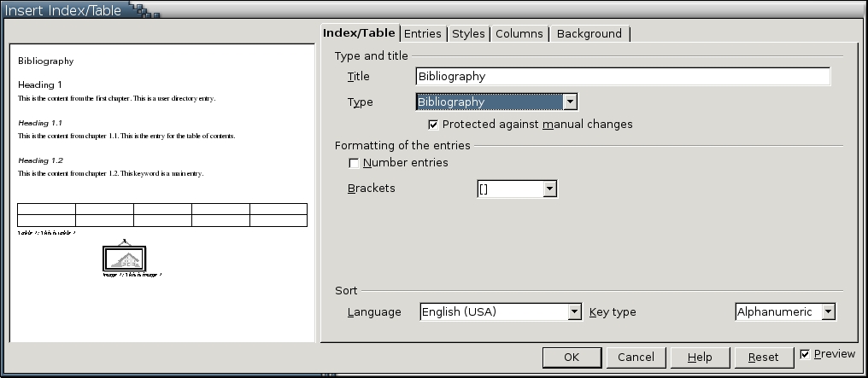Uncheck the Preview checkbox
868x378 pixels.
(805, 354)
